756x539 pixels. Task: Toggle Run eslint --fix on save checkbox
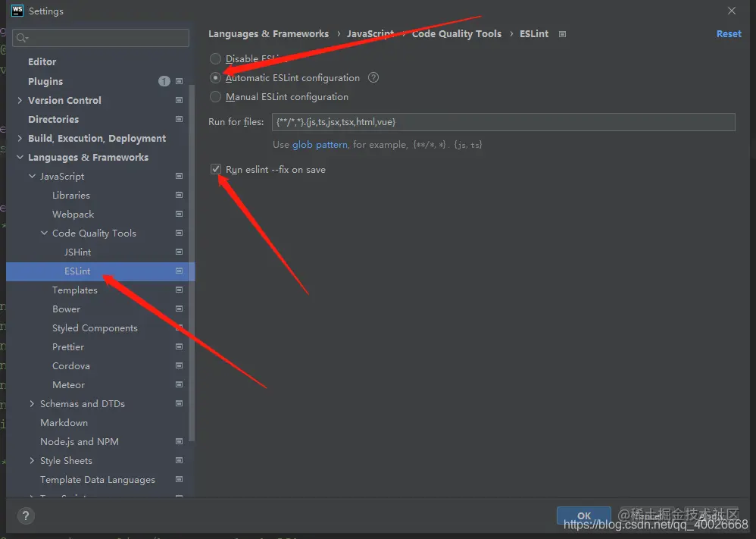click(x=216, y=169)
